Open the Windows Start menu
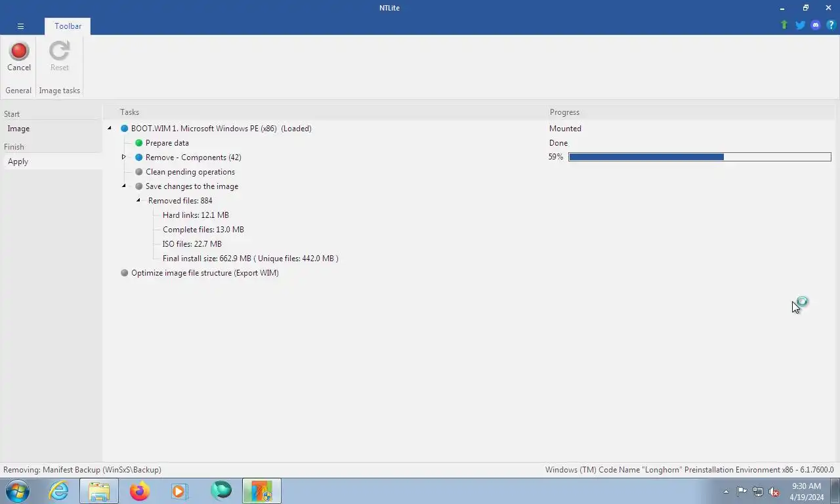Screen dimensions: 840x504 tap(18, 491)
